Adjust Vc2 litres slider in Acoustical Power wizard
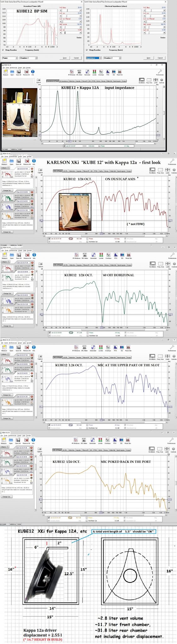The width and height of the screenshot is (177, 644). [70, 10]
